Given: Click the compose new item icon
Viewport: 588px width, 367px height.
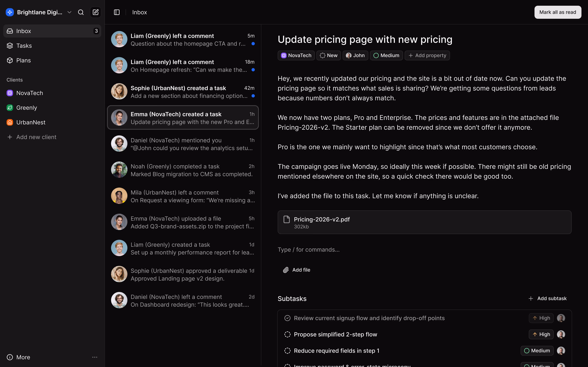Looking at the screenshot, I should click(x=96, y=12).
